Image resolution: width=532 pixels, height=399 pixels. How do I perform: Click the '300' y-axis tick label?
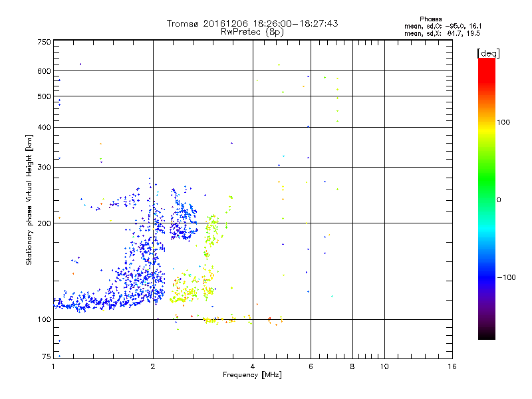click(44, 167)
